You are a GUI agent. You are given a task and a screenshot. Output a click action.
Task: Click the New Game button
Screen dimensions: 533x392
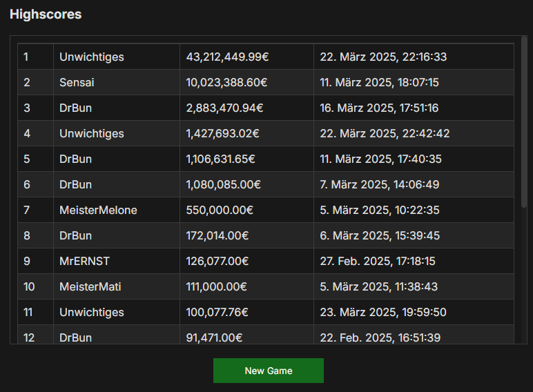pyautogui.click(x=268, y=371)
